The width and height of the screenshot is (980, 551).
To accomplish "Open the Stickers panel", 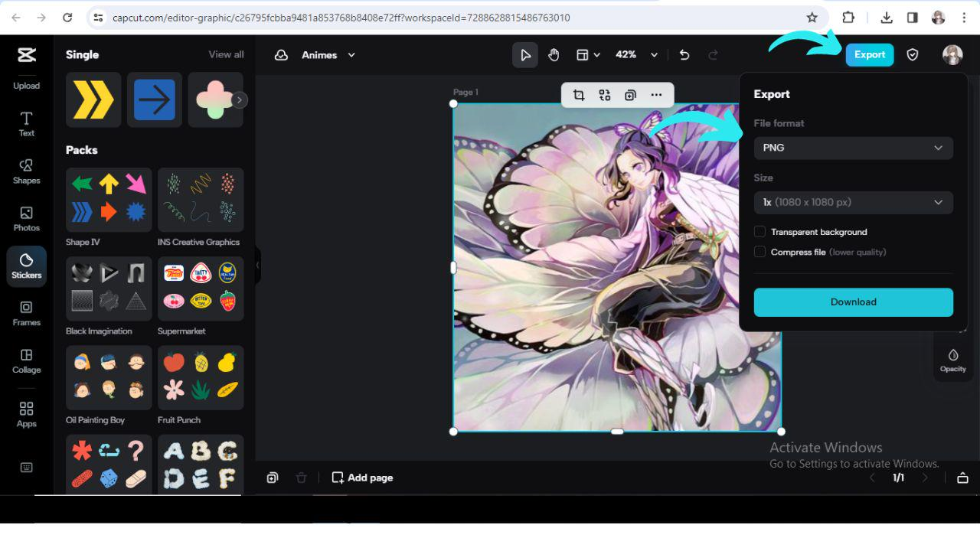I will 26,266.
